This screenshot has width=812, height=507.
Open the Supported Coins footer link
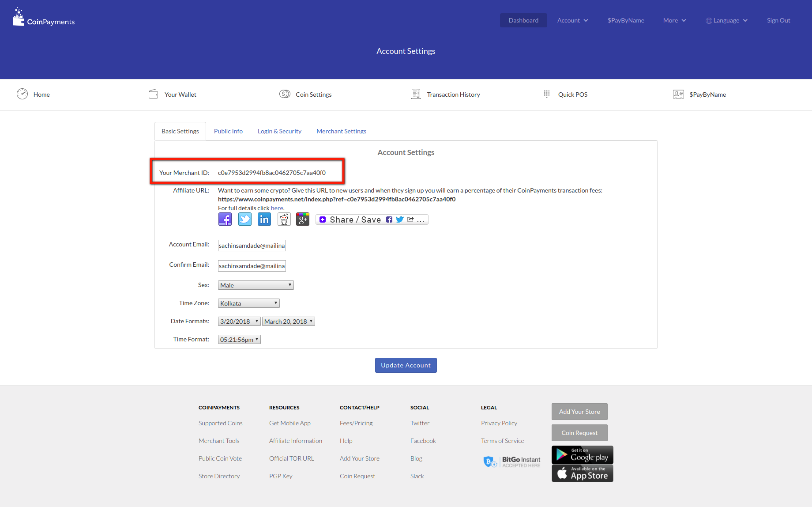pyautogui.click(x=221, y=423)
